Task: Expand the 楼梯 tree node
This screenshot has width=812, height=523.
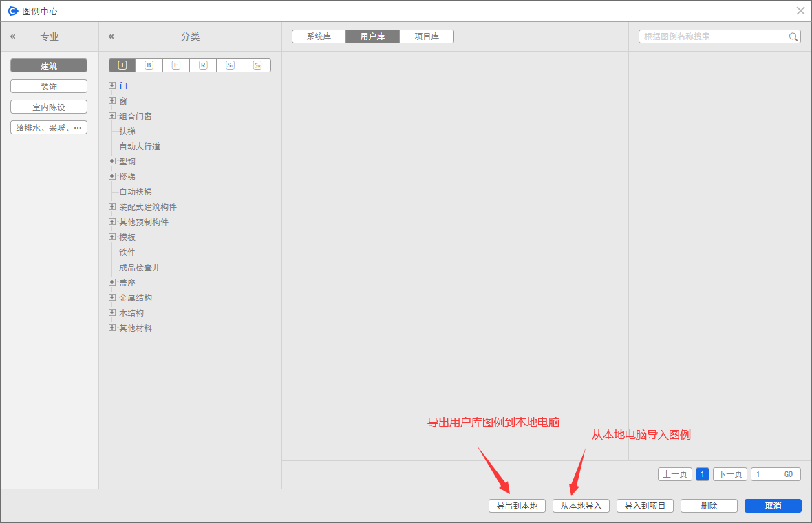Action: point(112,177)
